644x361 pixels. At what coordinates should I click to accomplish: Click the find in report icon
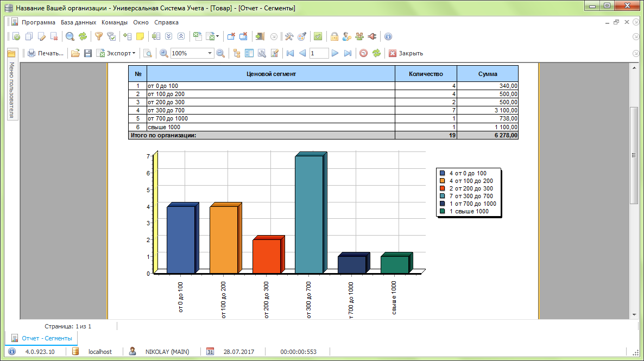tap(148, 53)
